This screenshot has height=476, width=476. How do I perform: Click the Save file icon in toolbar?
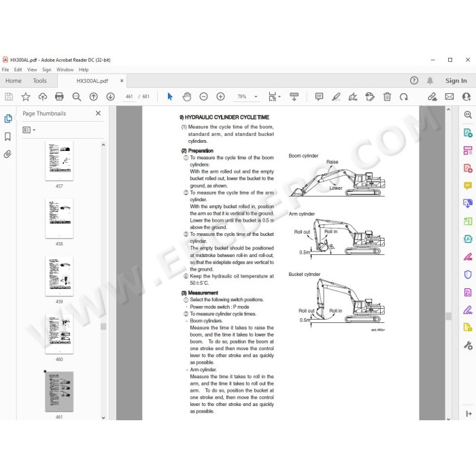point(9,97)
